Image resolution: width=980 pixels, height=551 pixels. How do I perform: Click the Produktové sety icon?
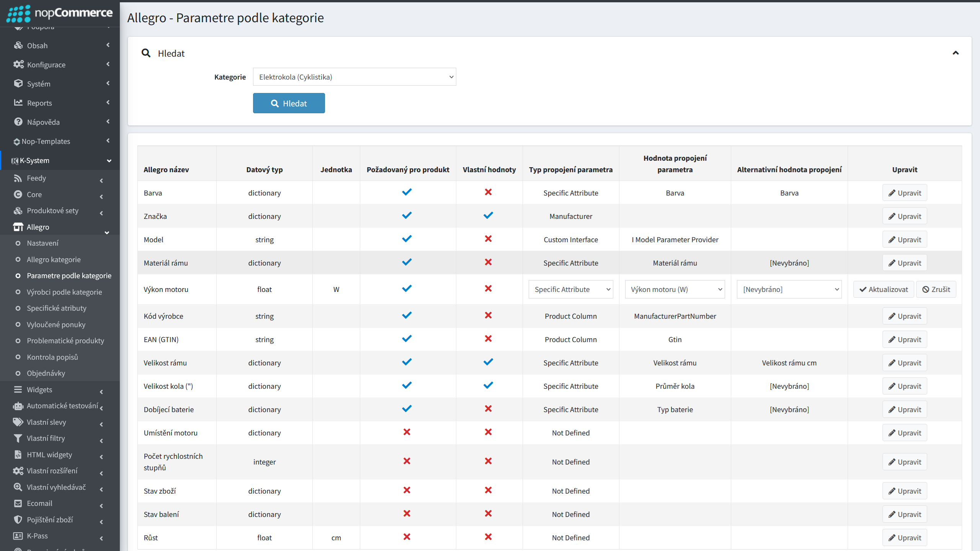[18, 210]
